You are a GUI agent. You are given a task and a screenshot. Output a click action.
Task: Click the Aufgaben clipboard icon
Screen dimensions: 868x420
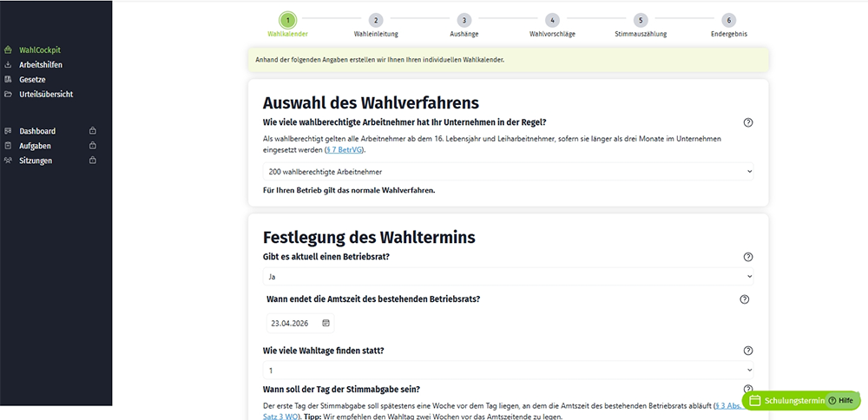[x=8, y=146]
